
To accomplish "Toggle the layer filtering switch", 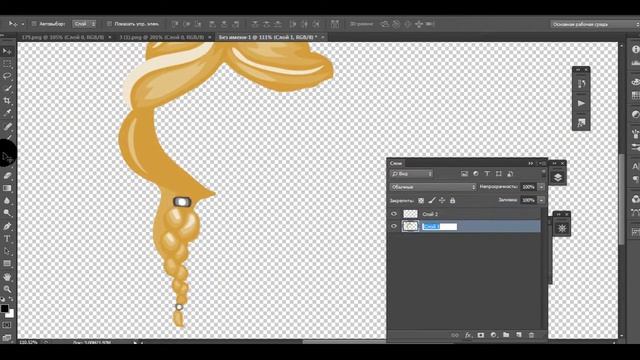I will click(x=543, y=173).
